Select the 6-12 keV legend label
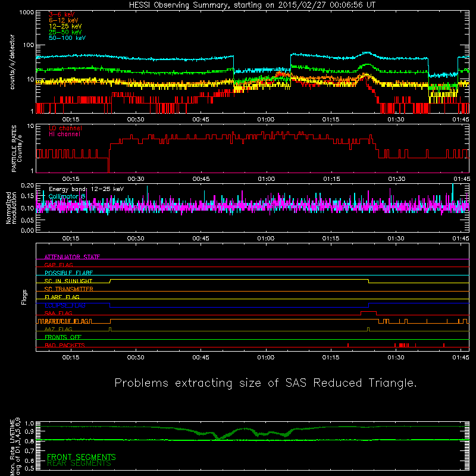 coord(64,20)
